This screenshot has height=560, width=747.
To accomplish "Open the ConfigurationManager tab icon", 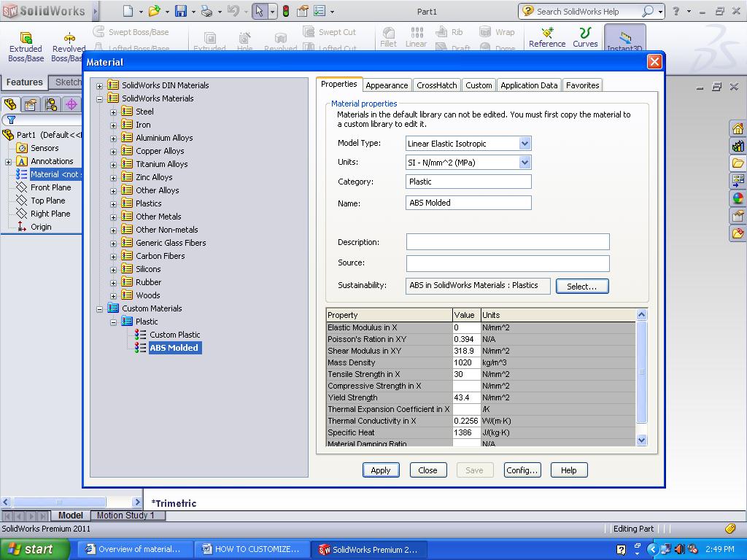I will (51, 104).
